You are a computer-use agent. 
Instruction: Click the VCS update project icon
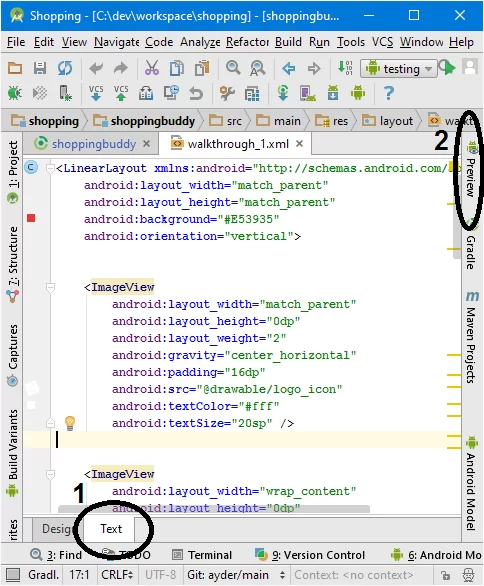tap(96, 93)
